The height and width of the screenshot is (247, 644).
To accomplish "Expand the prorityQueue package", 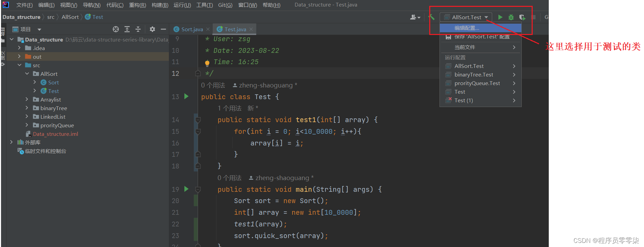I will point(27,125).
